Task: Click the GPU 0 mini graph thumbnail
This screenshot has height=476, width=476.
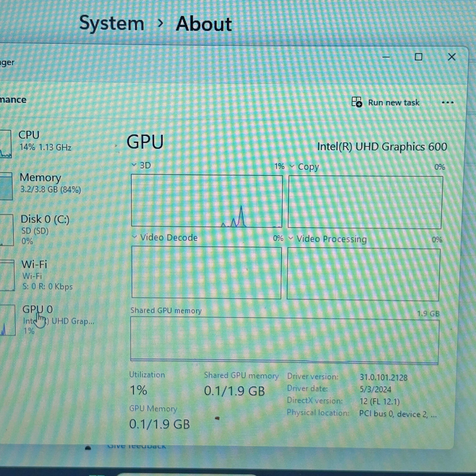Action: (x=7, y=320)
